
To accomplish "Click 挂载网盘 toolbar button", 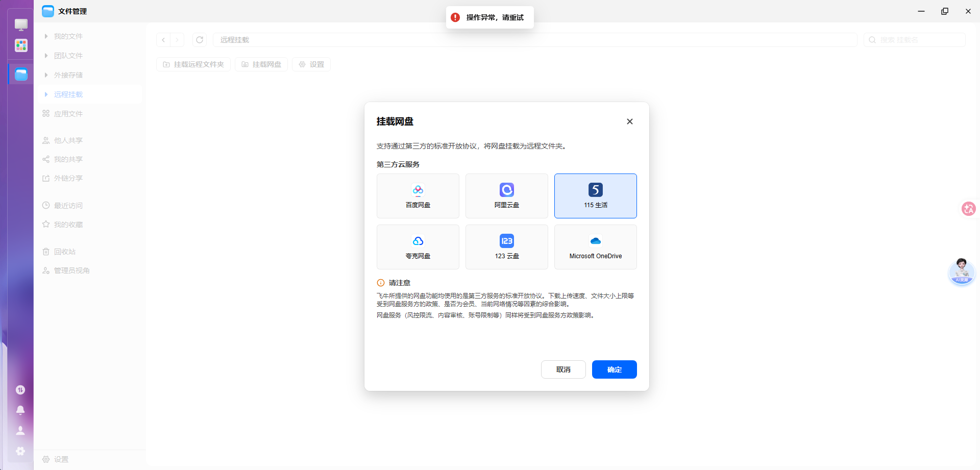I will pyautogui.click(x=261, y=64).
